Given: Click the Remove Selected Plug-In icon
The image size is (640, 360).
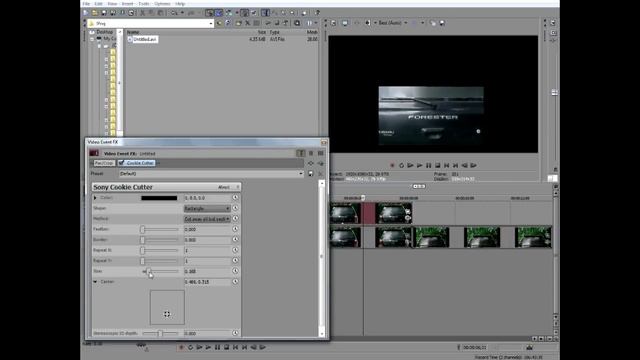Looking at the screenshot, I should pyautogui.click(x=321, y=163).
